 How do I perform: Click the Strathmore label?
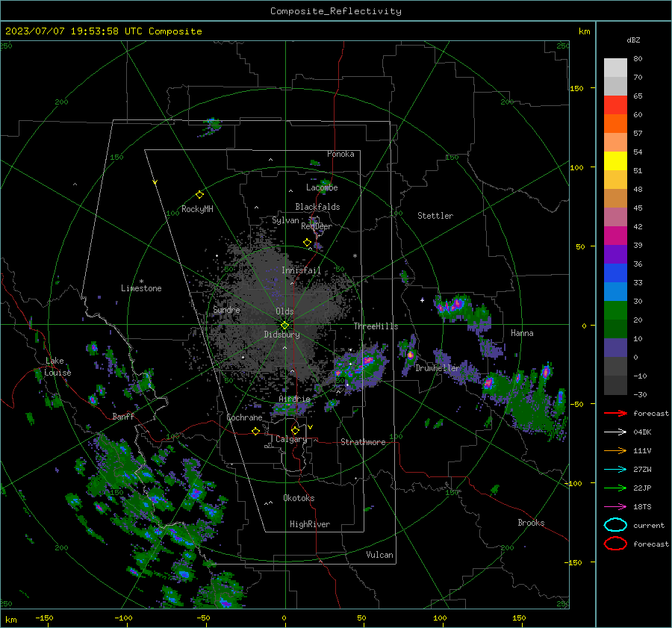363,442
